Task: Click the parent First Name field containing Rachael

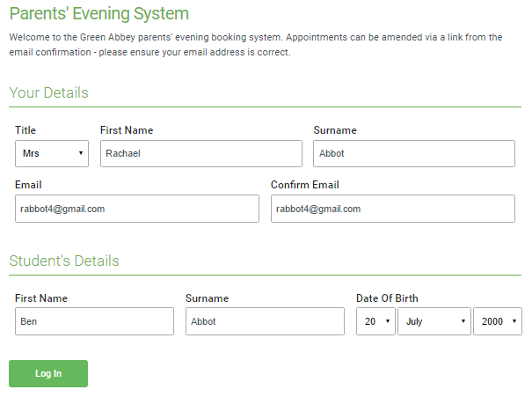Action: [201, 153]
